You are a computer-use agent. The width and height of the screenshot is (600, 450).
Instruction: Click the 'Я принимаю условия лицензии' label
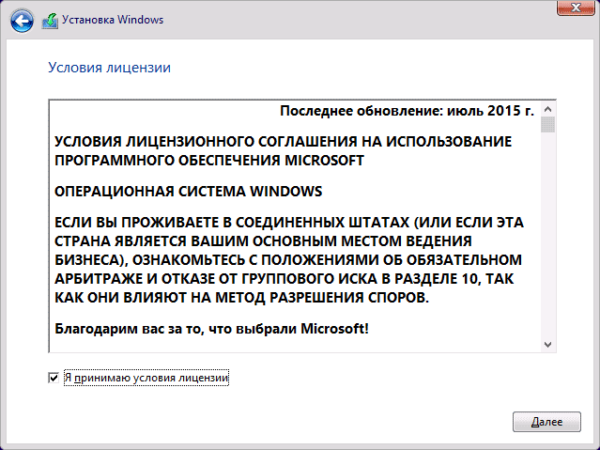click(146, 378)
